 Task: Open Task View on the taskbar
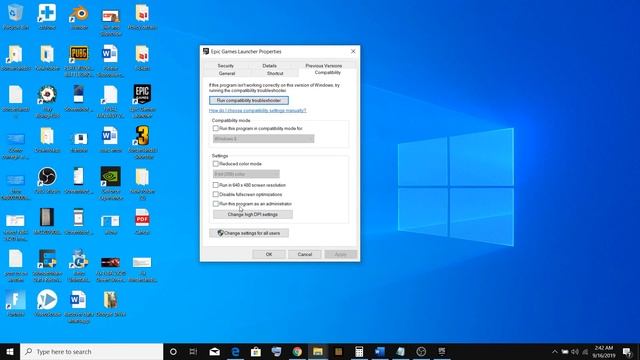[193, 351]
